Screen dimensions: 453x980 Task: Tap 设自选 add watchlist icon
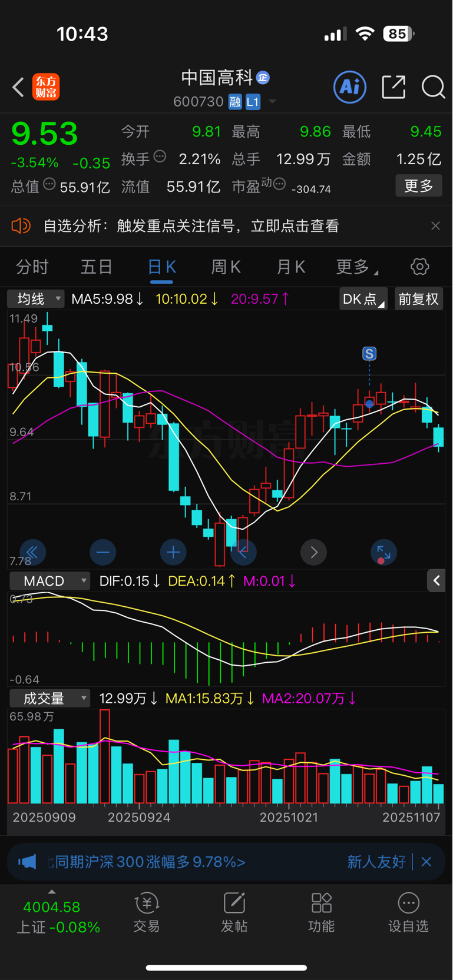[x=408, y=913]
